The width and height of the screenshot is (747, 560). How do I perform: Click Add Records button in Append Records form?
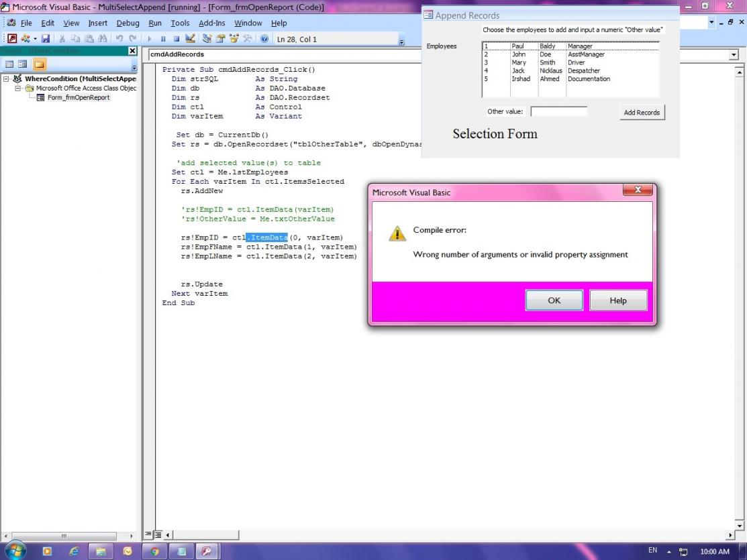click(x=642, y=113)
